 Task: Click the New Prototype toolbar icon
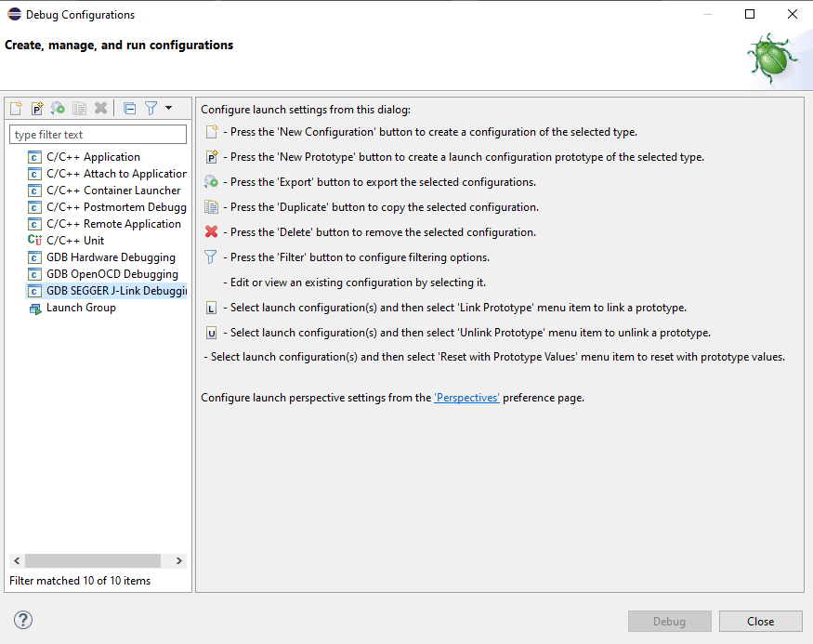pyautogui.click(x=37, y=108)
